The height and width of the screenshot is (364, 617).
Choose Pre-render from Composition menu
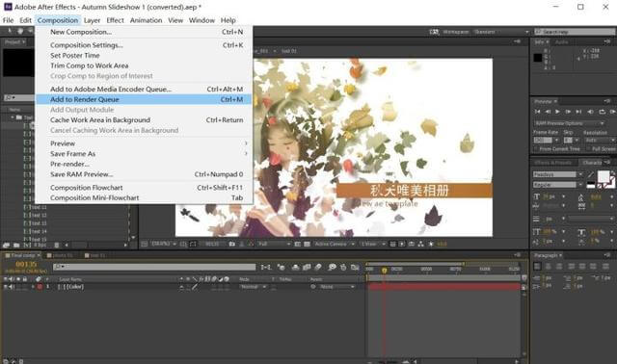tap(144, 164)
